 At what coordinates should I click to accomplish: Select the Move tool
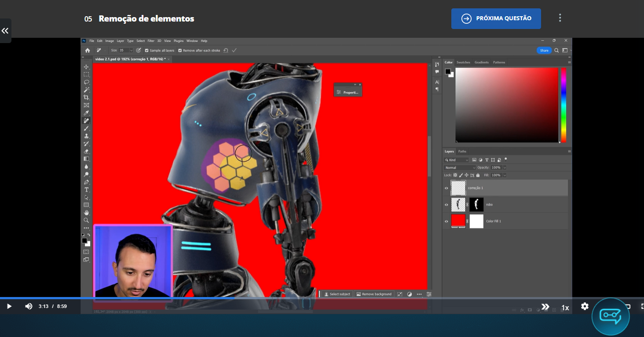86,67
